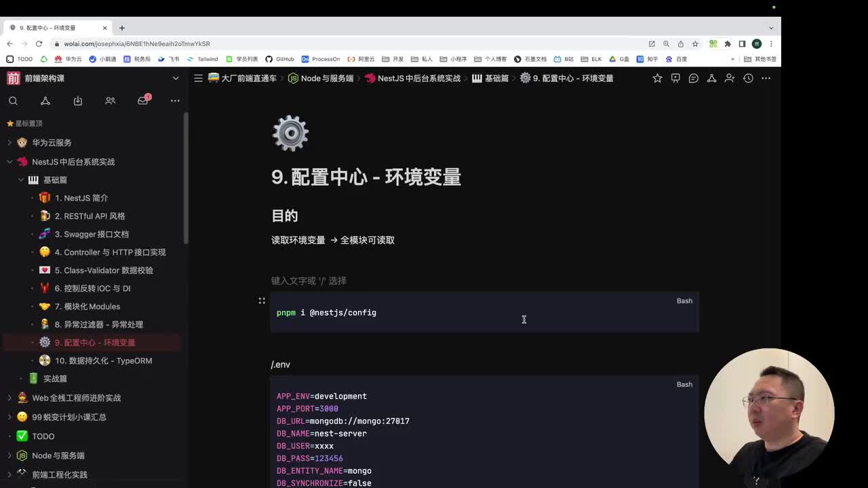Screen dimensions: 868x488
Task: Go to breadcrumb 大厂前端直通车
Action: pyautogui.click(x=242, y=78)
